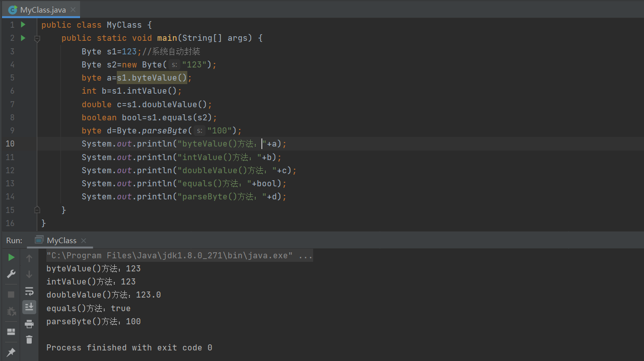The image size is (644, 361).
Task: Click the comment 系统自动封装 on line 3
Action: [176, 51]
